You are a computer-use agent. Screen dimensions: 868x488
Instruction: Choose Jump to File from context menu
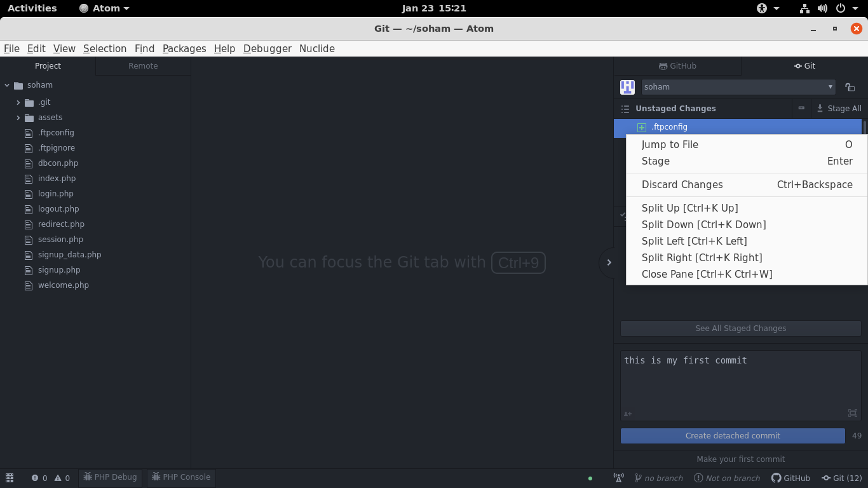point(747,145)
